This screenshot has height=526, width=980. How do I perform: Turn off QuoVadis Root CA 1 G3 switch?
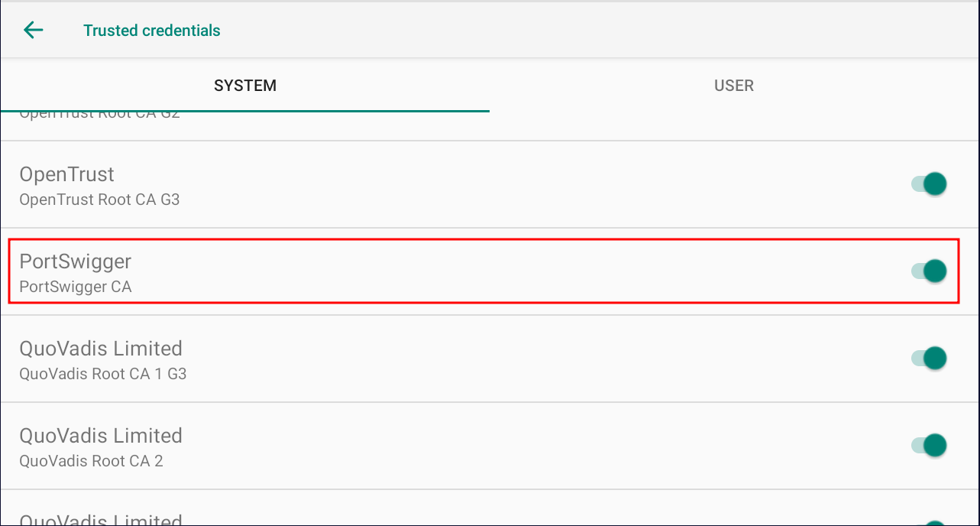pos(930,359)
